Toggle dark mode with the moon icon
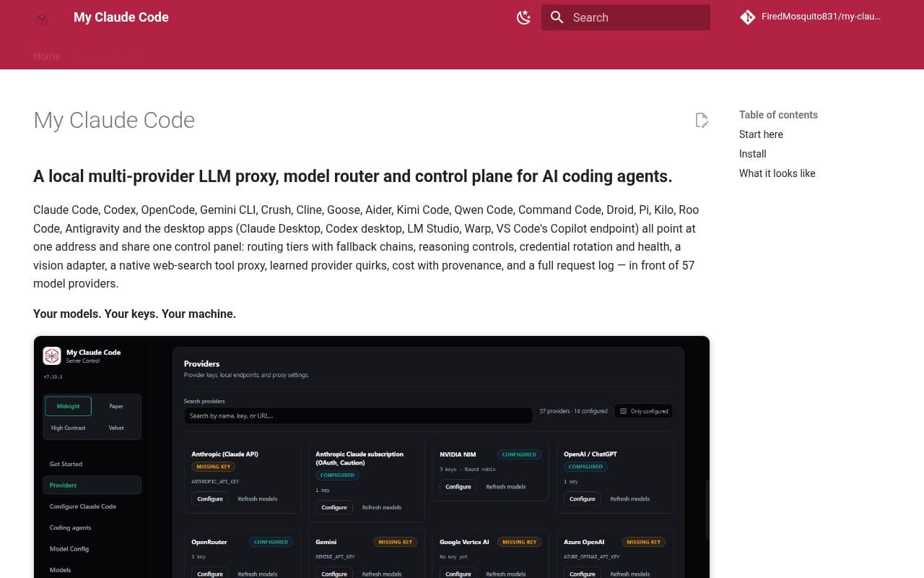Viewport: 924px width, 578px height. [524, 17]
